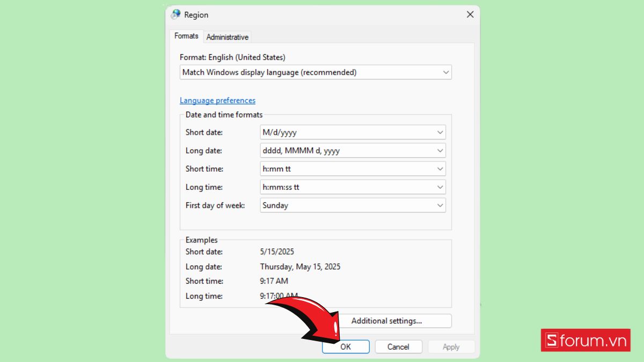Click the Sforum.vn logo watermark
Viewport: 644px width, 362px height.
[x=585, y=341]
